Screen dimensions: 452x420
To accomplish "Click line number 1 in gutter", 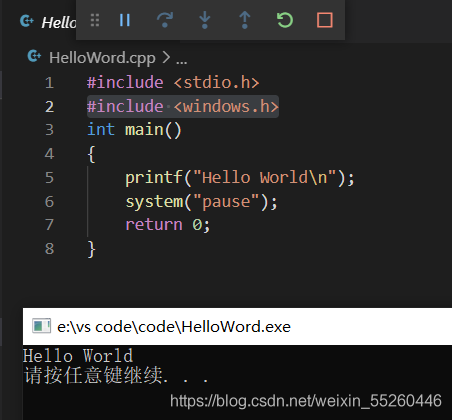I will (49, 83).
